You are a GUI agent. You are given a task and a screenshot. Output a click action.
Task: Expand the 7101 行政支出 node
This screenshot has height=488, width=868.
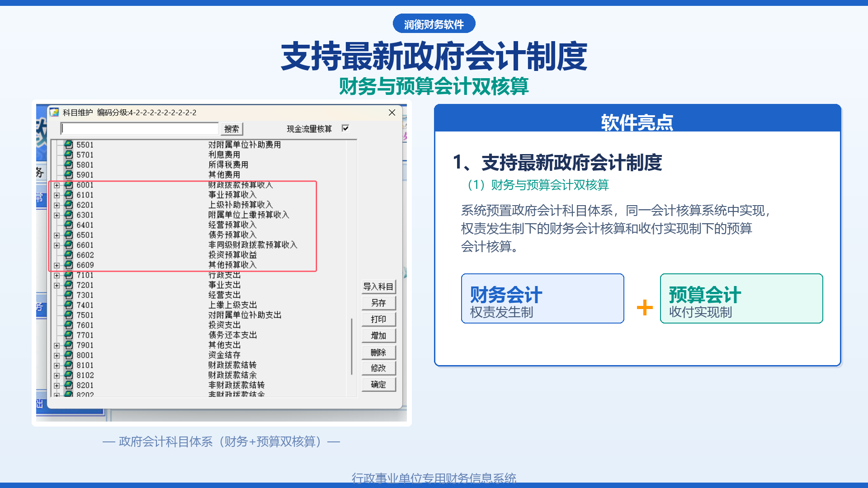click(x=57, y=275)
